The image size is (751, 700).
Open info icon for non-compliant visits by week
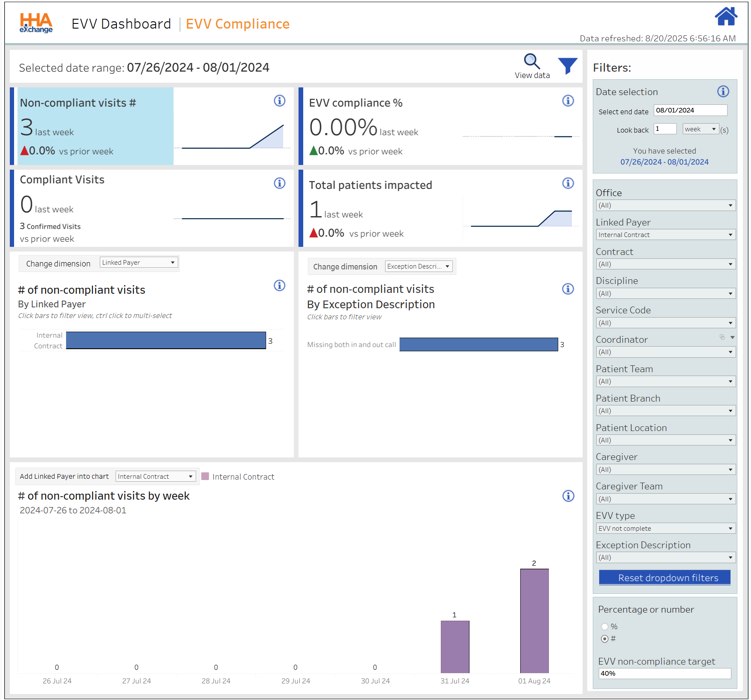click(x=568, y=496)
